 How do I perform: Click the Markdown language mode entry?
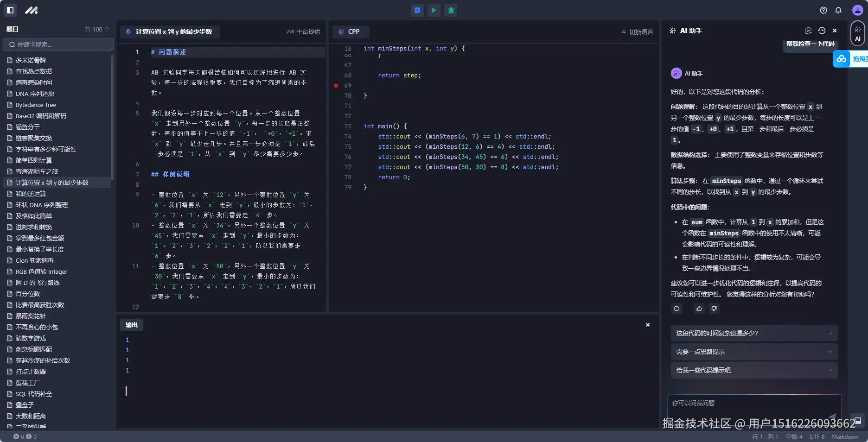pyautogui.click(x=845, y=436)
